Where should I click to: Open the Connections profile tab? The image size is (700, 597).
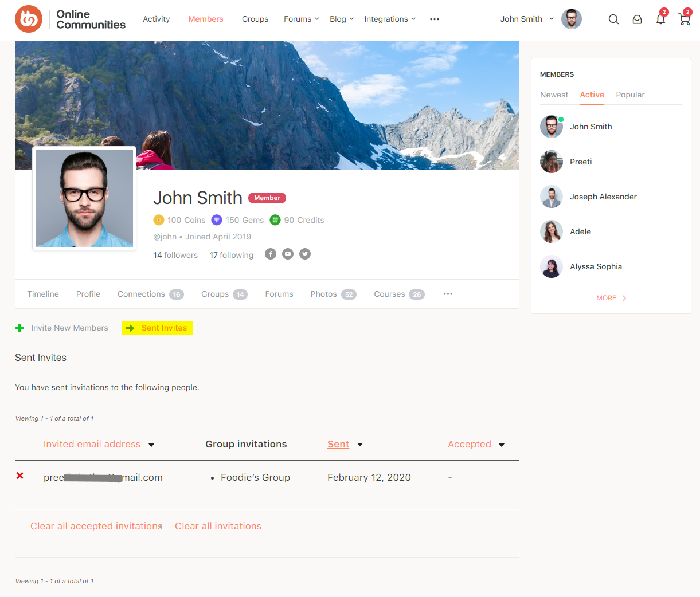[141, 294]
